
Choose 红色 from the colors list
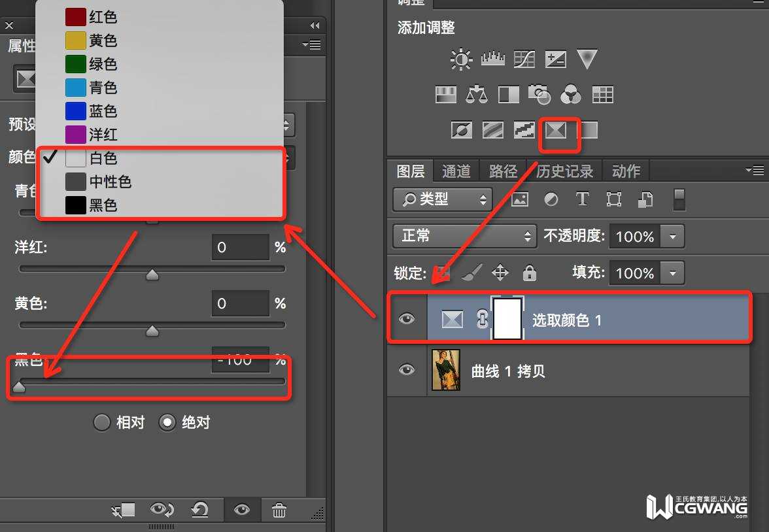(x=160, y=17)
